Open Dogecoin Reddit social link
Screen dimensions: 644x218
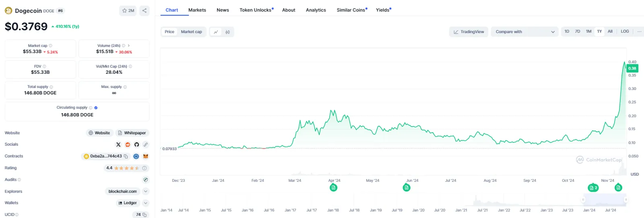[x=128, y=144]
